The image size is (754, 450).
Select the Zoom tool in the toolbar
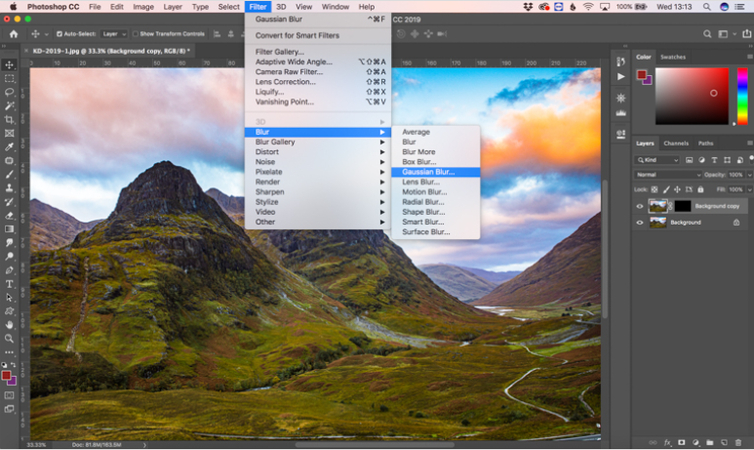10,338
